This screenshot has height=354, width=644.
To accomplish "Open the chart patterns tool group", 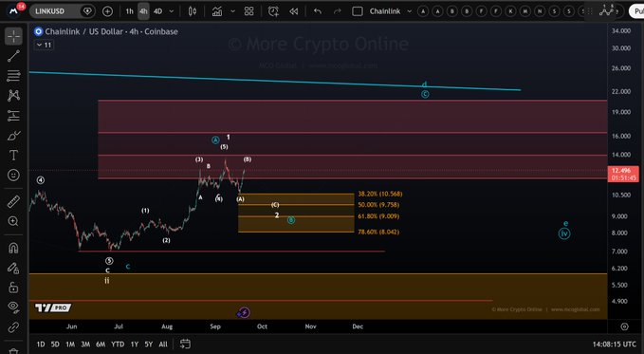I will [13, 96].
